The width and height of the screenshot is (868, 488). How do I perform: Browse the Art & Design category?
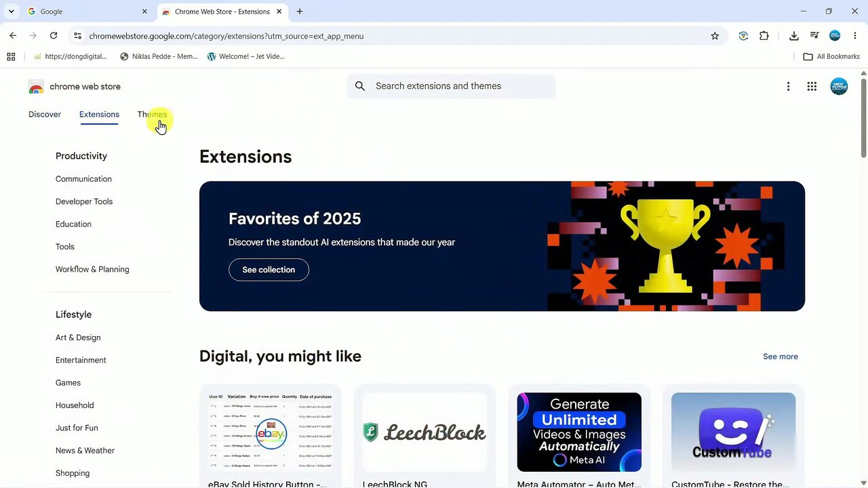pyautogui.click(x=78, y=338)
